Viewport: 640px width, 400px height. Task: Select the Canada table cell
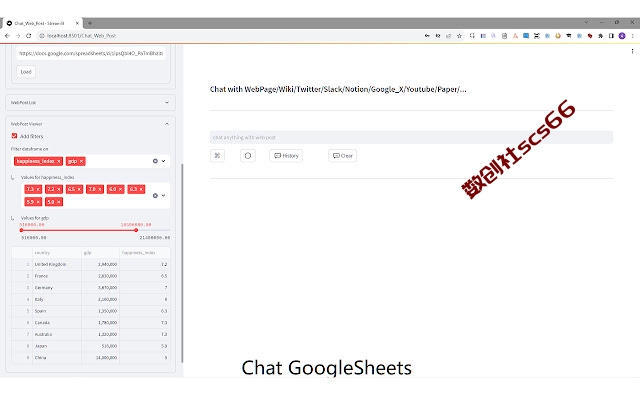[x=56, y=323]
